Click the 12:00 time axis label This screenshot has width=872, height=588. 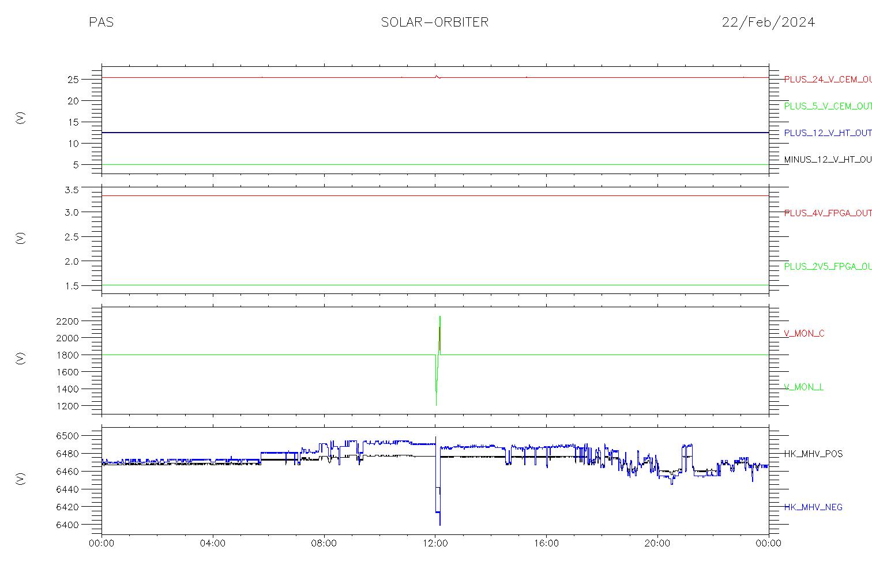click(435, 543)
